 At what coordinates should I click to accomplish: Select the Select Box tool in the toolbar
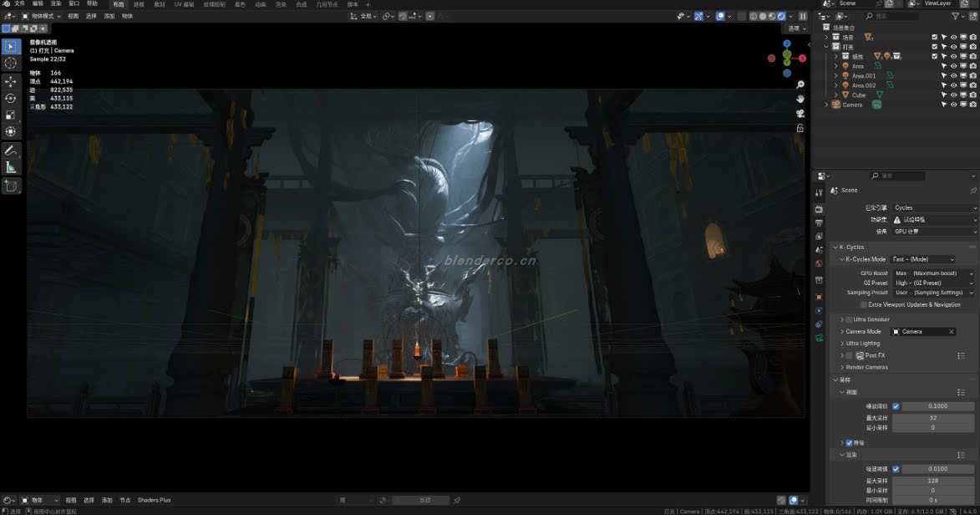point(11,46)
